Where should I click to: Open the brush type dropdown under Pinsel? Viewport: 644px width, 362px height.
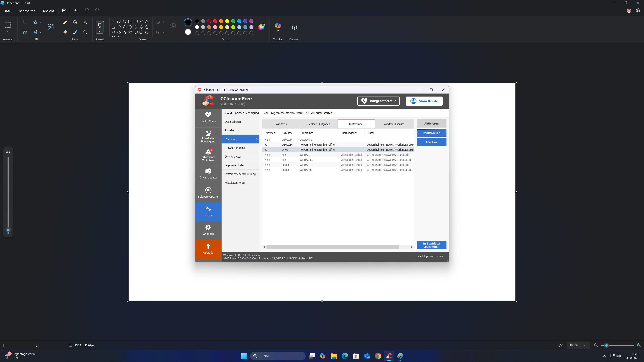(99, 32)
